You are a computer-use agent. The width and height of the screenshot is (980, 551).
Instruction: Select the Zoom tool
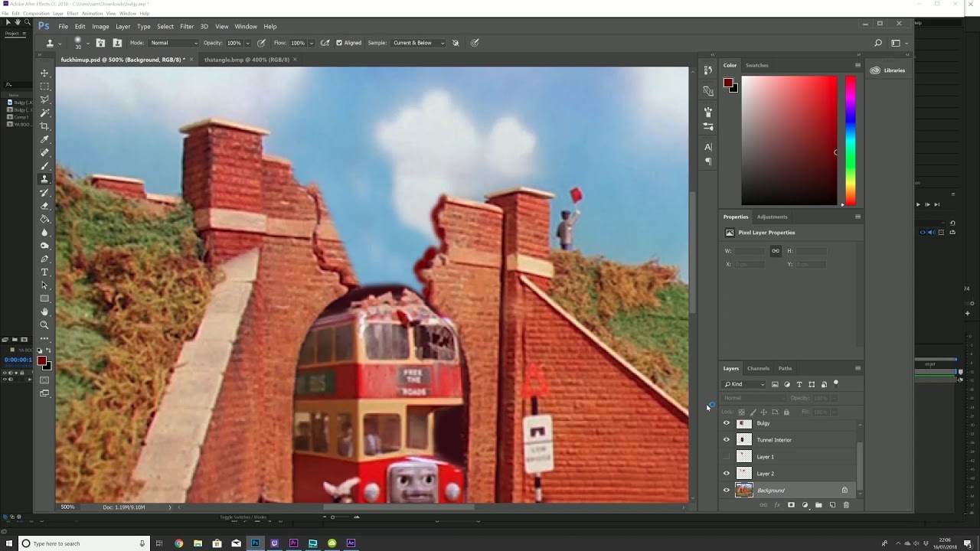point(44,325)
